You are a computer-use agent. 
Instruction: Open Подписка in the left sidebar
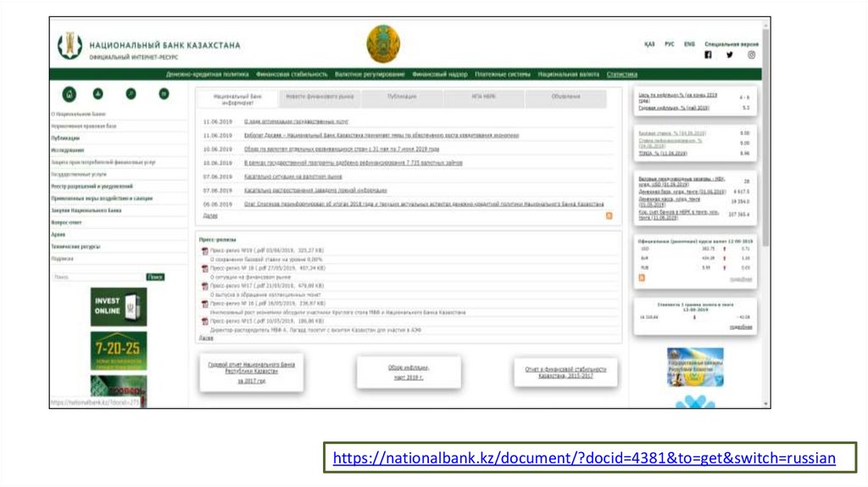pyautogui.click(x=62, y=259)
